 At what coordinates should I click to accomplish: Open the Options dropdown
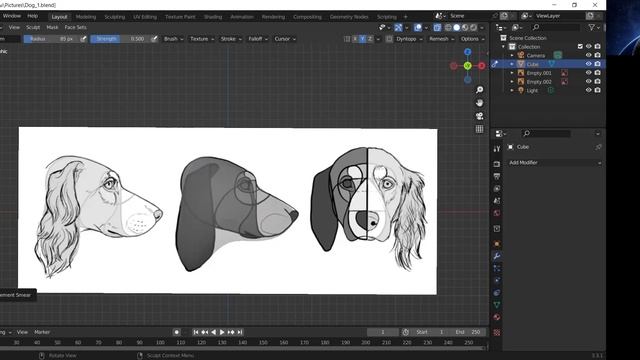[x=472, y=39]
